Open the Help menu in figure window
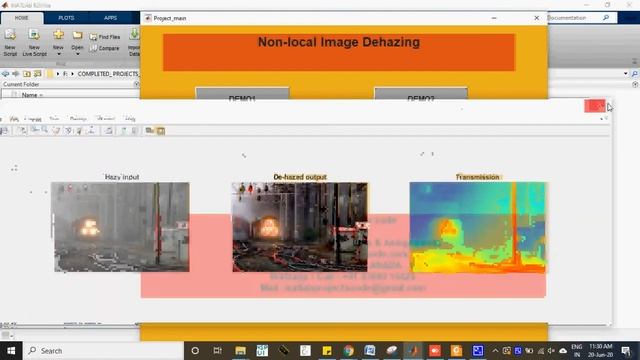 pyautogui.click(x=130, y=119)
